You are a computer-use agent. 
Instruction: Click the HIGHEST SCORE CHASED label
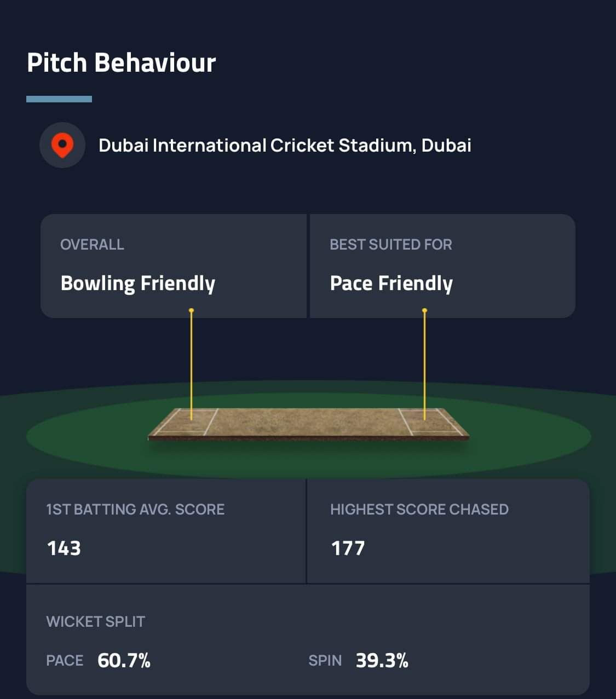tap(419, 509)
